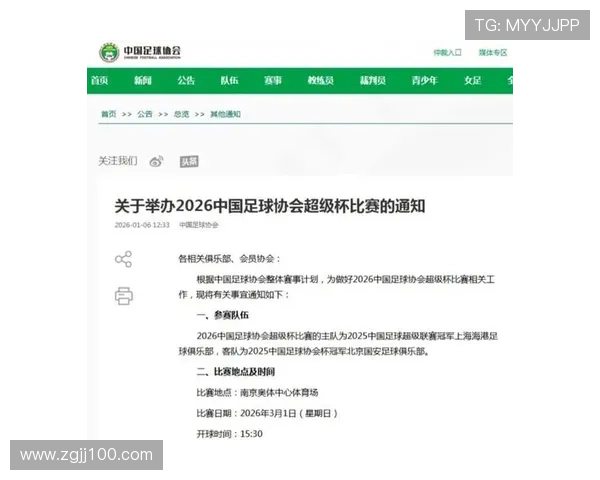
Task: Click the line 开球时间：15:30
Action: pyautogui.click(x=230, y=434)
